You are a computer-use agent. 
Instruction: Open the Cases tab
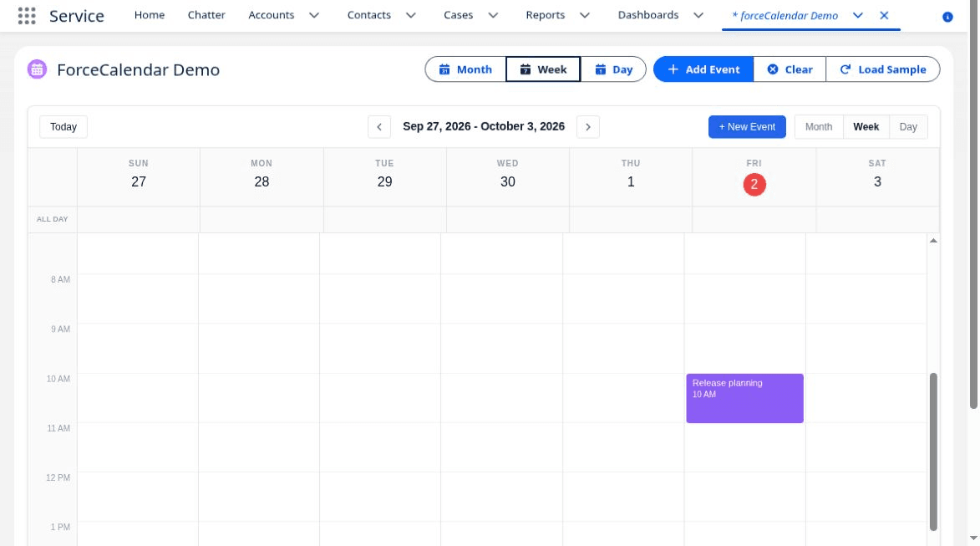[x=458, y=15]
